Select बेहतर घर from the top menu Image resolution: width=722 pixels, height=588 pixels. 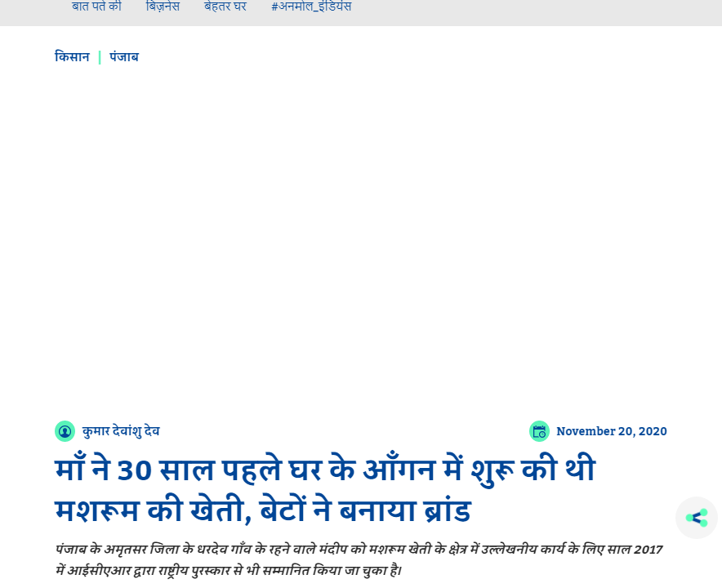pyautogui.click(x=225, y=7)
